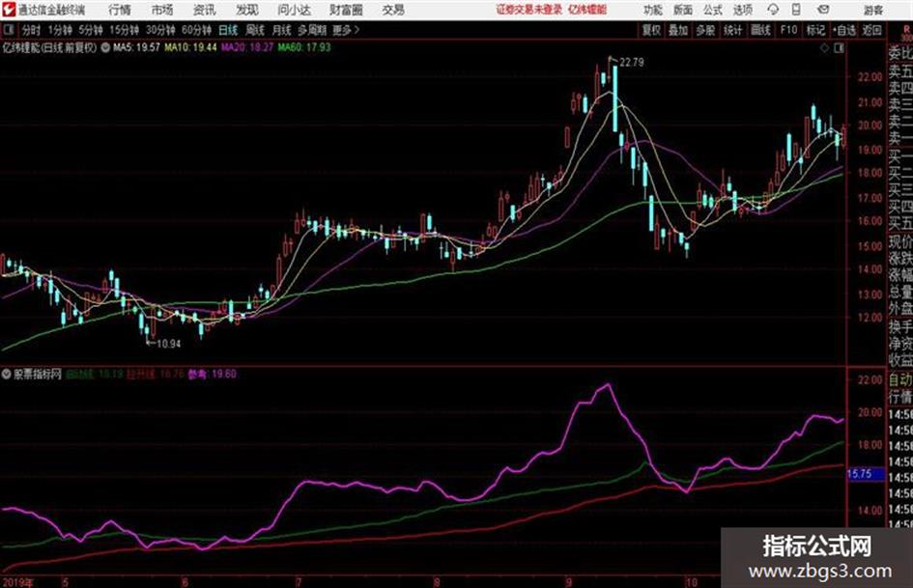Click the month 7 marker on time axis
This screenshot has width=913, height=588.
(299, 582)
